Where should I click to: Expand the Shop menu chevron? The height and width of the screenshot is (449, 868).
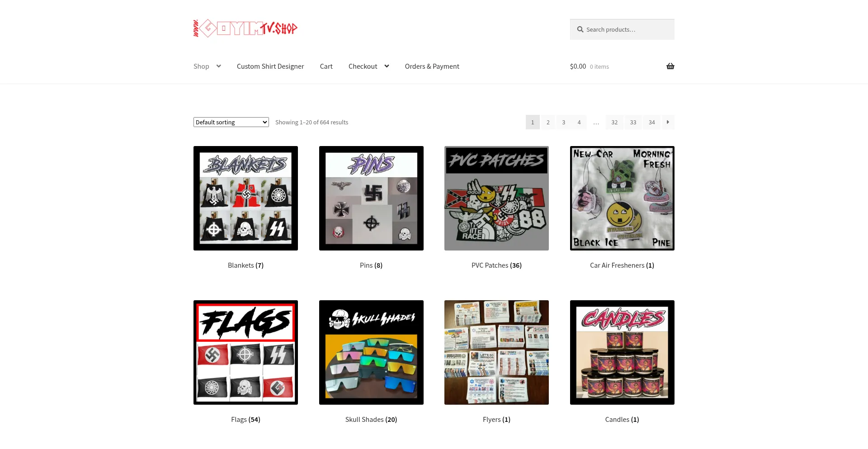coord(219,66)
